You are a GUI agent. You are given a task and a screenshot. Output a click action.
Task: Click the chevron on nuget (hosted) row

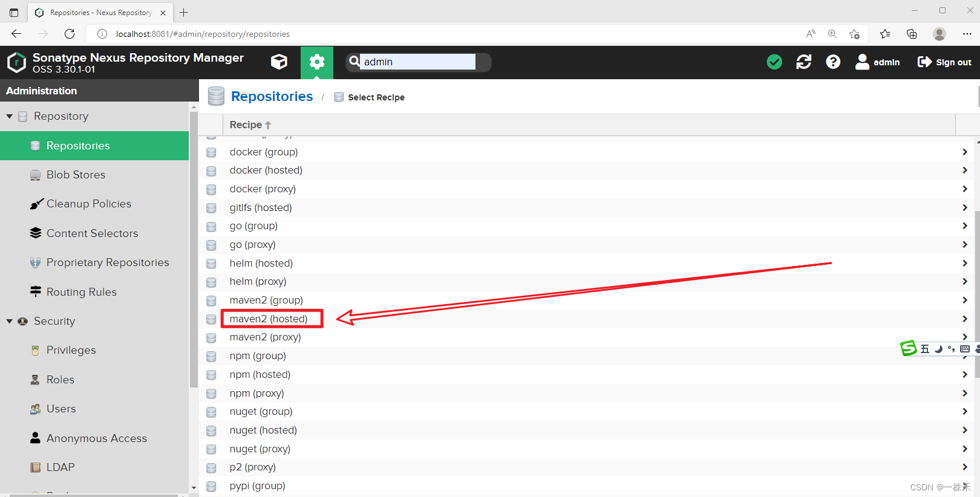965,430
